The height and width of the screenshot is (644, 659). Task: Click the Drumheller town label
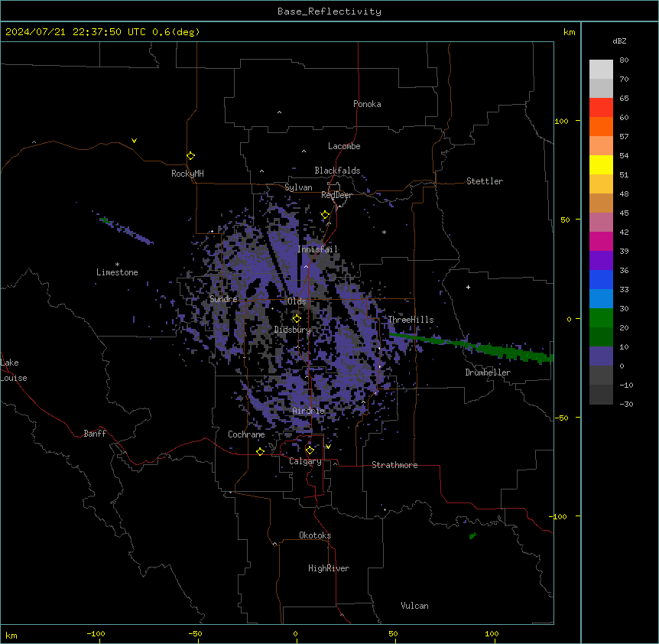(488, 372)
